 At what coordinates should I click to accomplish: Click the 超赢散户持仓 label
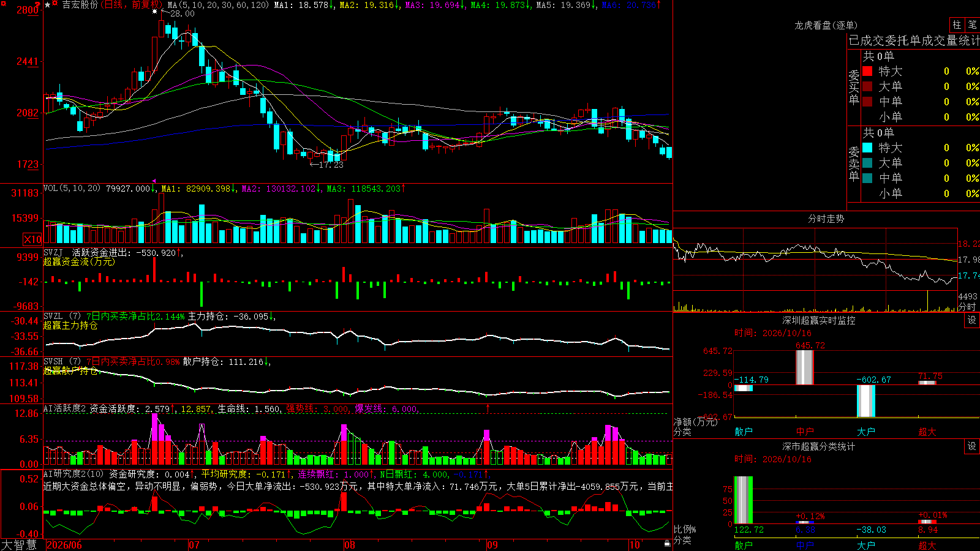click(x=70, y=370)
